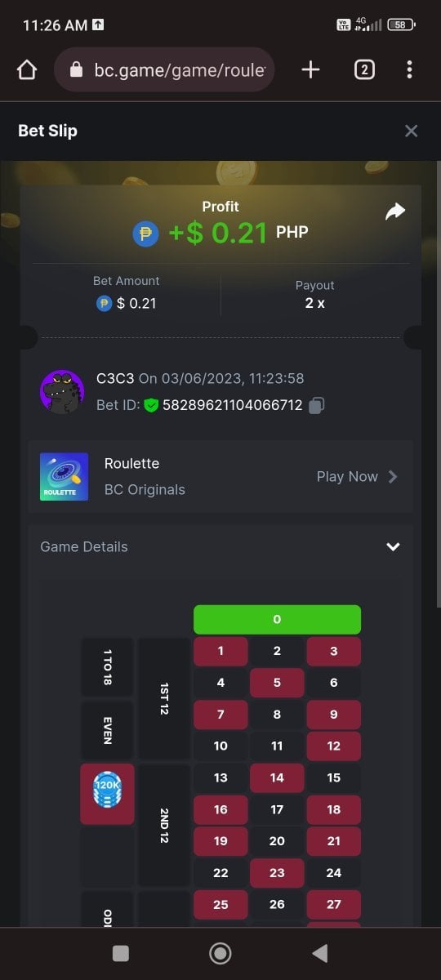
Task: Tap the browser home icon
Action: coord(26,70)
